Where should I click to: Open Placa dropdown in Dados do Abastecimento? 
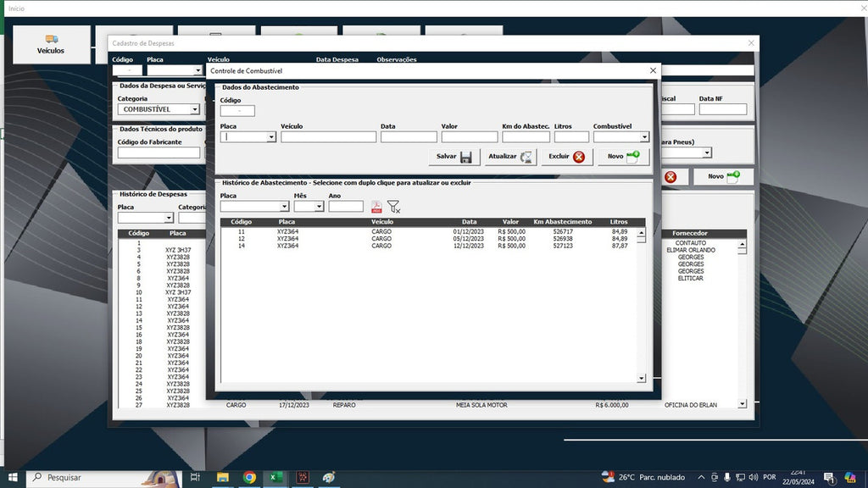tap(271, 136)
